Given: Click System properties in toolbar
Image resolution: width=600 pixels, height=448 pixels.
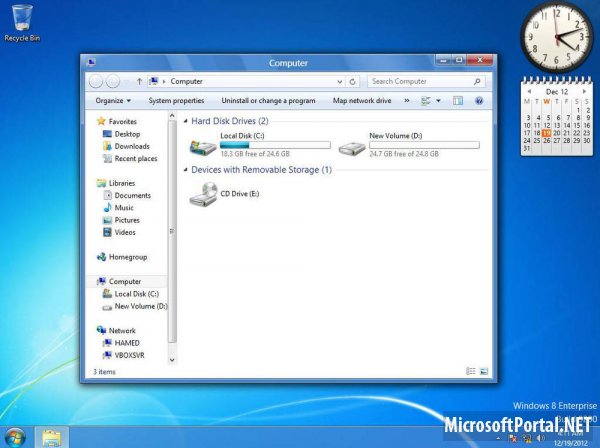Looking at the screenshot, I should coord(176,101).
